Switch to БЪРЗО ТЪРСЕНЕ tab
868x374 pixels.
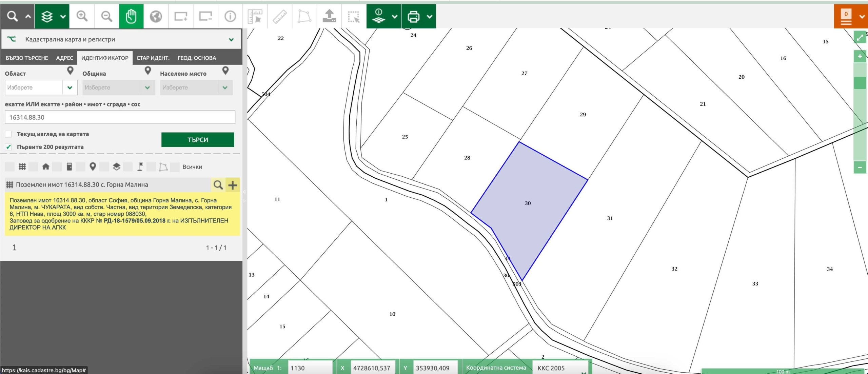[27, 58]
